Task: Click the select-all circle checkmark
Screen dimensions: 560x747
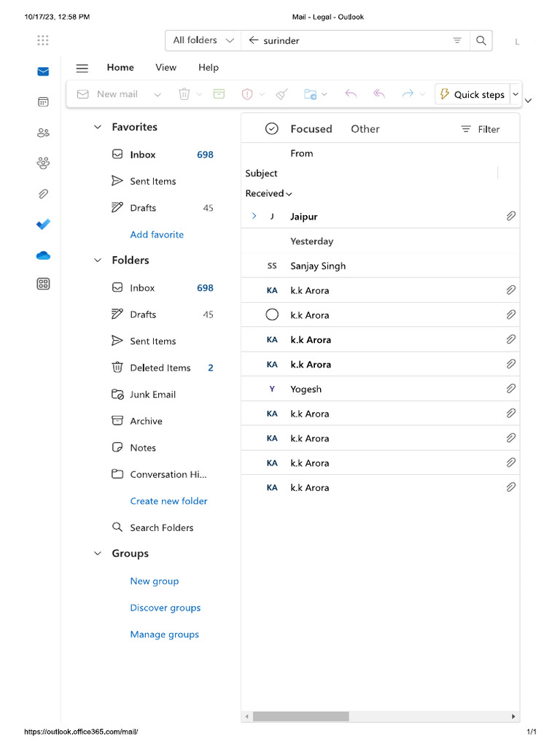Action: coord(271,129)
